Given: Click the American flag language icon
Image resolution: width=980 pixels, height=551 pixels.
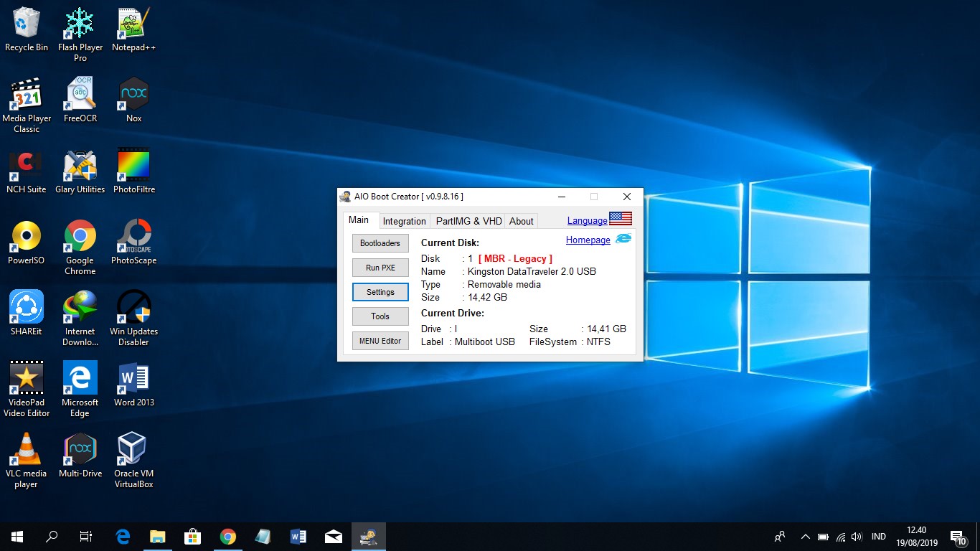Looking at the screenshot, I should click(x=620, y=218).
